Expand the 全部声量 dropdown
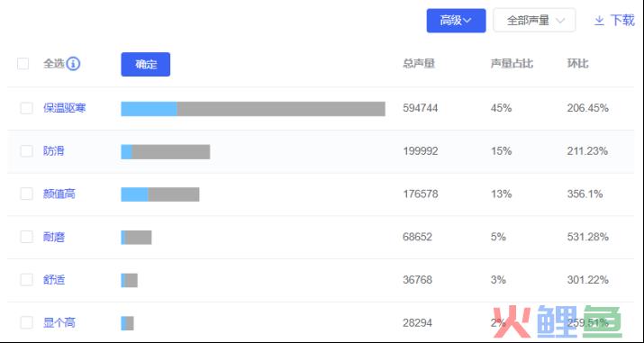Screen dimensions: 644x343 point(534,21)
